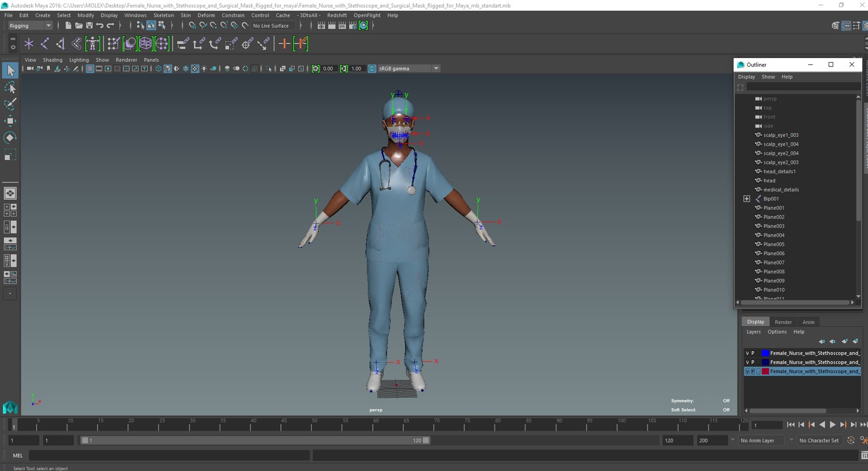Click the red layer color swatch
868x471 pixels.
coord(765,371)
